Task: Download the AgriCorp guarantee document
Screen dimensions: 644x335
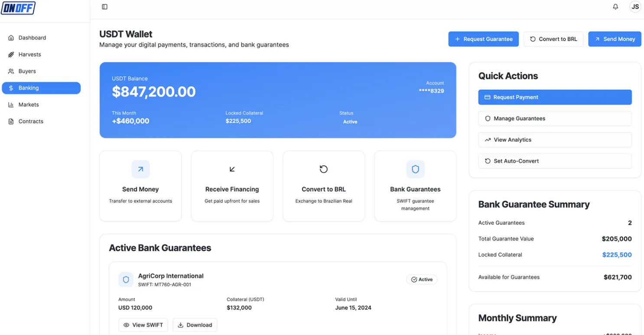Action: point(195,325)
